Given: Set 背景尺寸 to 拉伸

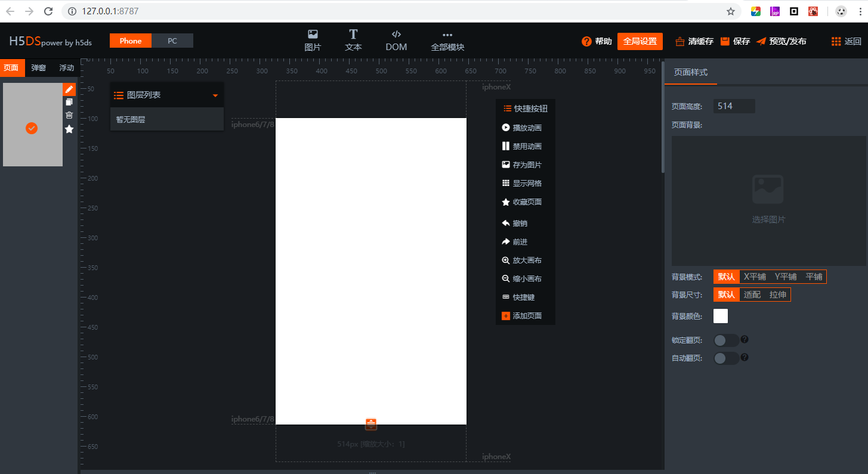Looking at the screenshot, I should pyautogui.click(x=778, y=295).
